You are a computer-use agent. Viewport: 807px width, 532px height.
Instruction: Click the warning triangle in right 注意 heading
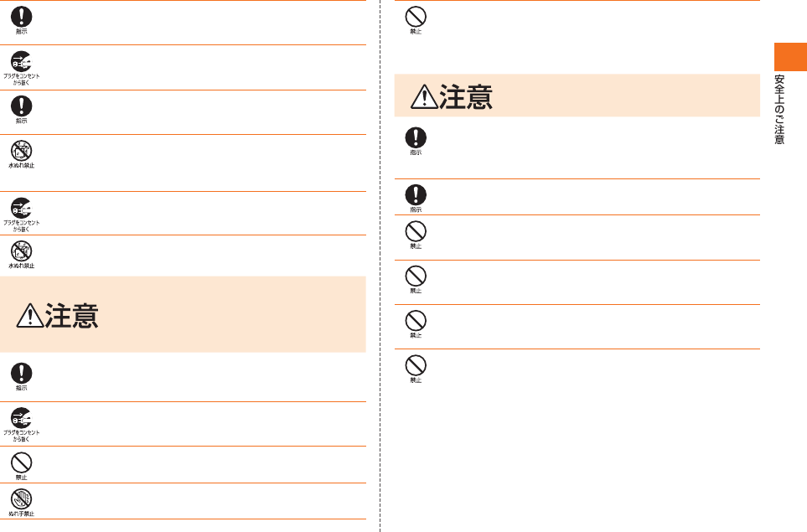coord(424,96)
